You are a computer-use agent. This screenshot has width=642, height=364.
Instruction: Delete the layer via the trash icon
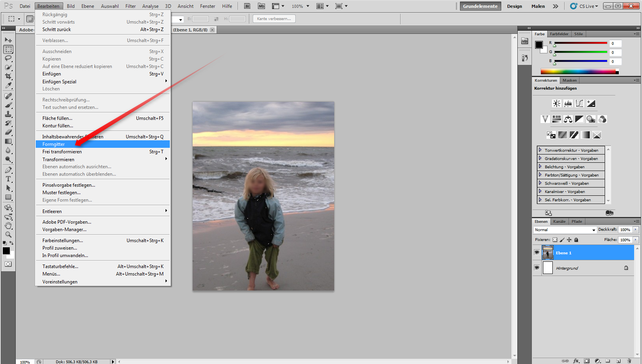tap(629, 360)
